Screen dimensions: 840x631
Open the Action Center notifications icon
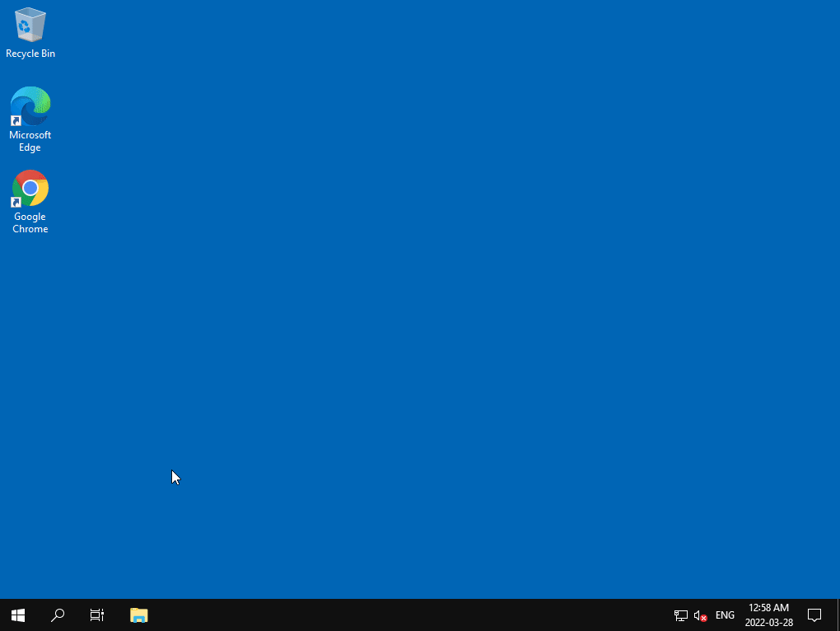coord(814,615)
